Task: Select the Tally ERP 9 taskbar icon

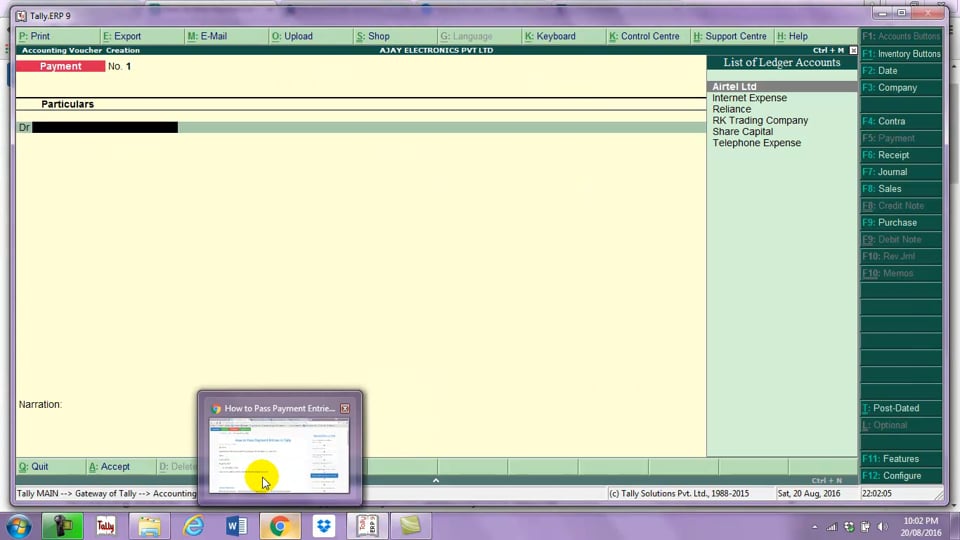Action: 367,526
